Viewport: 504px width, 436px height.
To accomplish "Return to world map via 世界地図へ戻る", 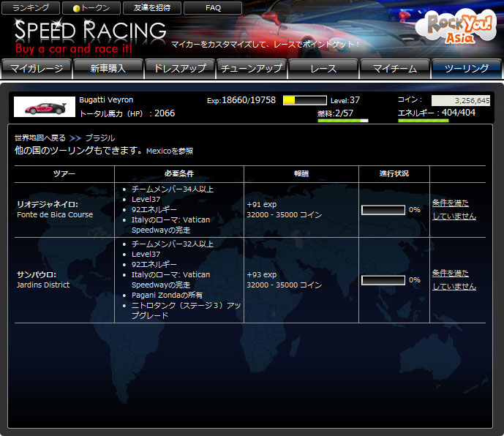I will (x=40, y=138).
